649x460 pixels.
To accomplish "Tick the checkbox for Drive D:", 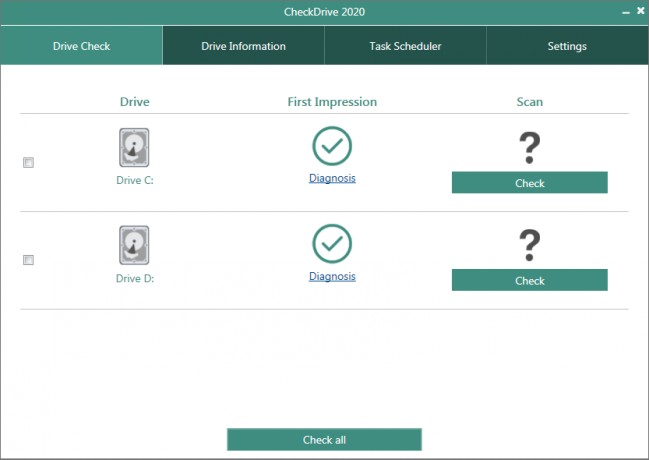I will (28, 260).
